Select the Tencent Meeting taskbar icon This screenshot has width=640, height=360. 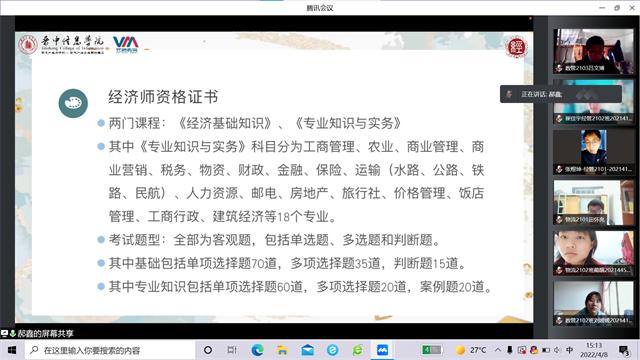(382, 350)
